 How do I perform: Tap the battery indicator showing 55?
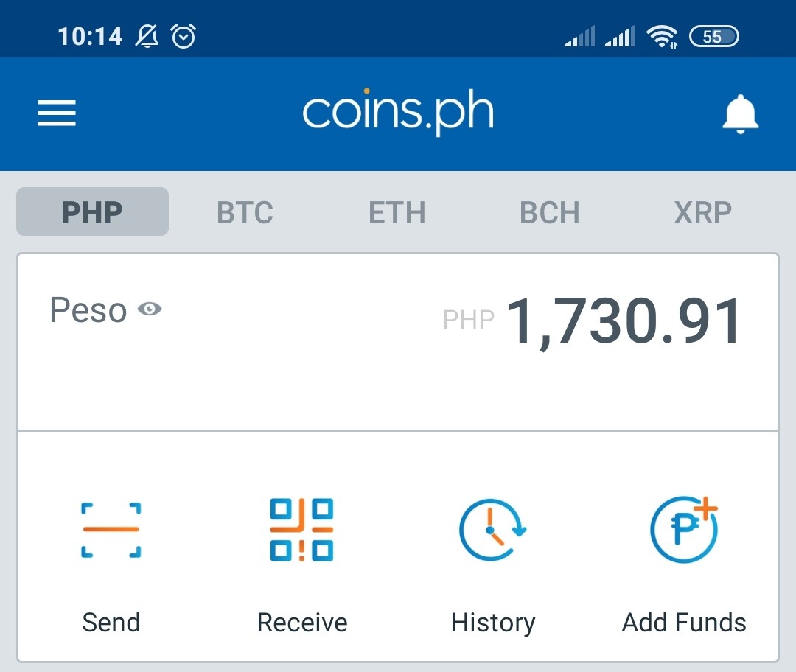pyautogui.click(x=713, y=37)
